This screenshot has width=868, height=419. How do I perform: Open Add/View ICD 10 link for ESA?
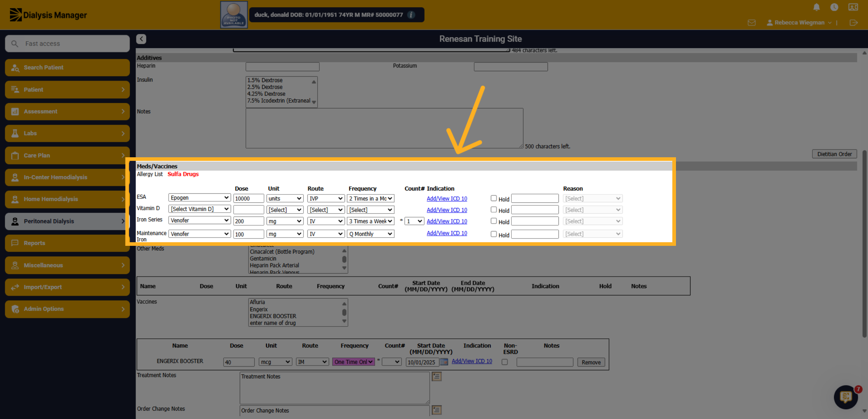[x=447, y=198]
